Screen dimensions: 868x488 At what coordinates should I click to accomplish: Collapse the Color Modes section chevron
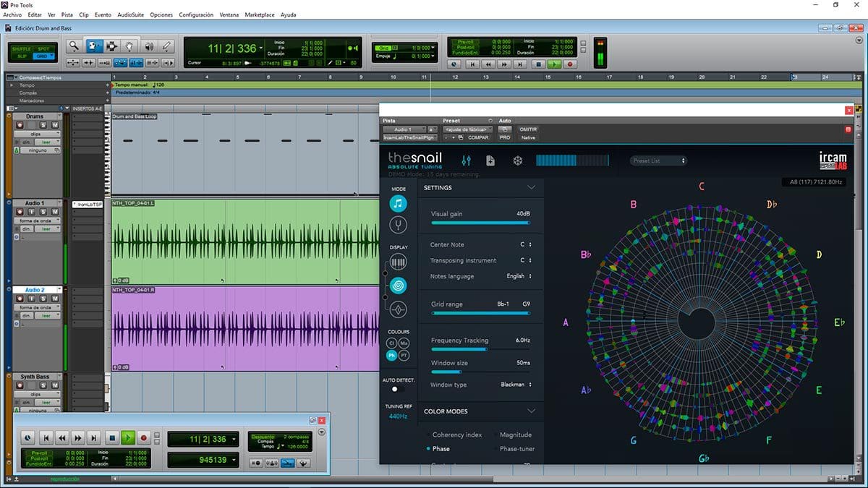coord(531,411)
